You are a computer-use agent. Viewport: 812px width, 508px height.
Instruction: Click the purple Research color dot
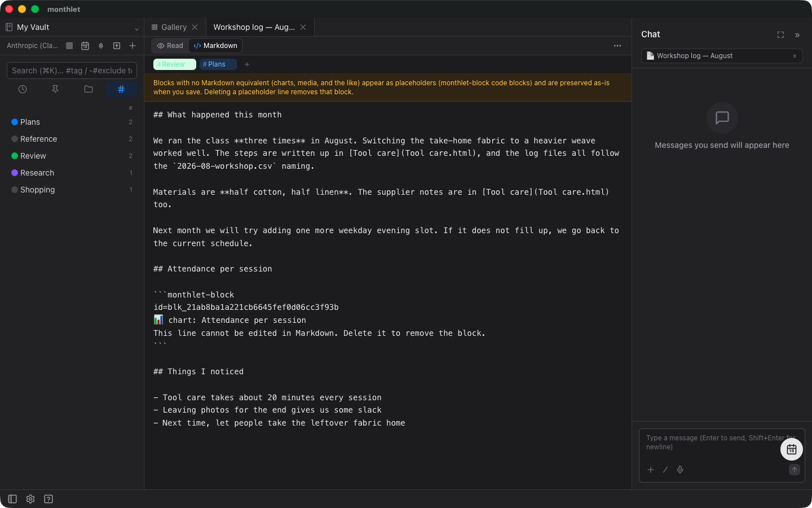(x=15, y=173)
